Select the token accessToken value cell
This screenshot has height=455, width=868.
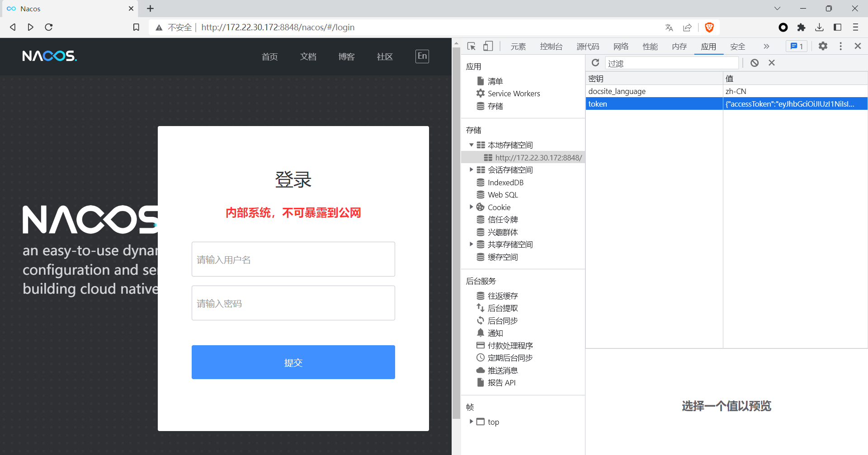pyautogui.click(x=795, y=104)
